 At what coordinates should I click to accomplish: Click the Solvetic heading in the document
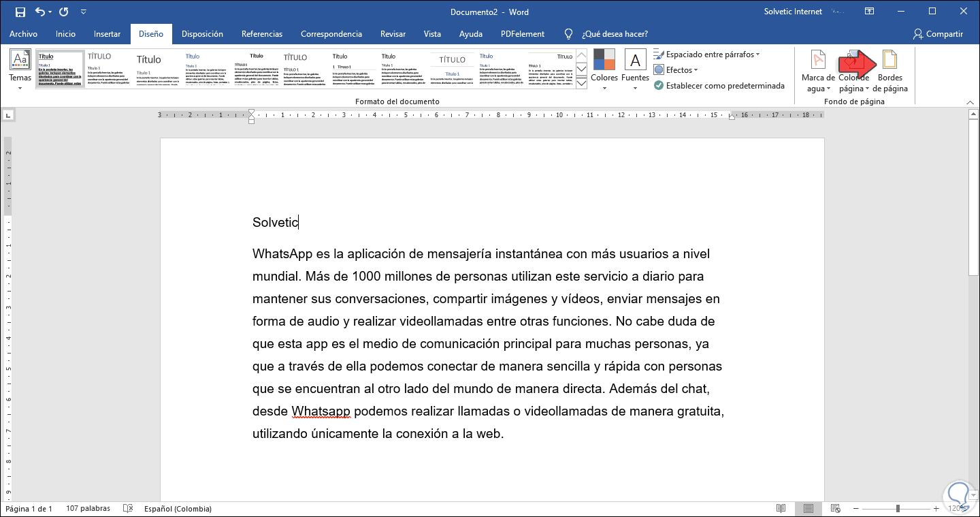275,222
